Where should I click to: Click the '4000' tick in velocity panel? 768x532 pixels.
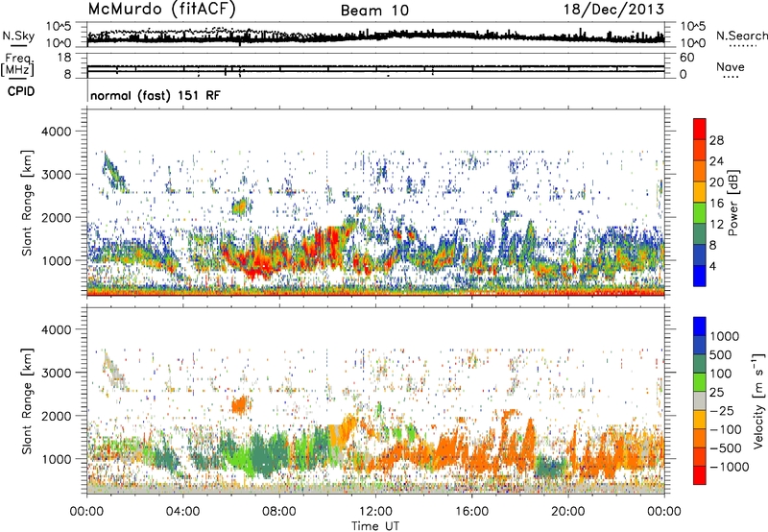tap(57, 329)
